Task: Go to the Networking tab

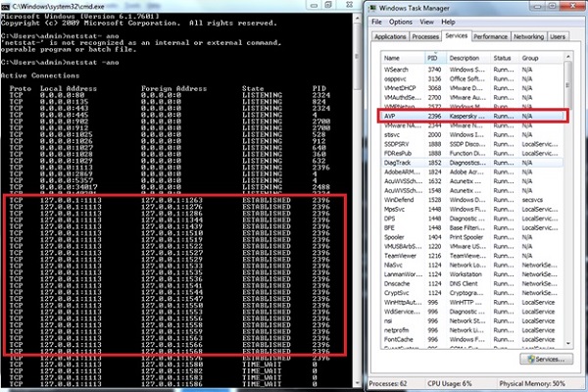Action: point(528,36)
